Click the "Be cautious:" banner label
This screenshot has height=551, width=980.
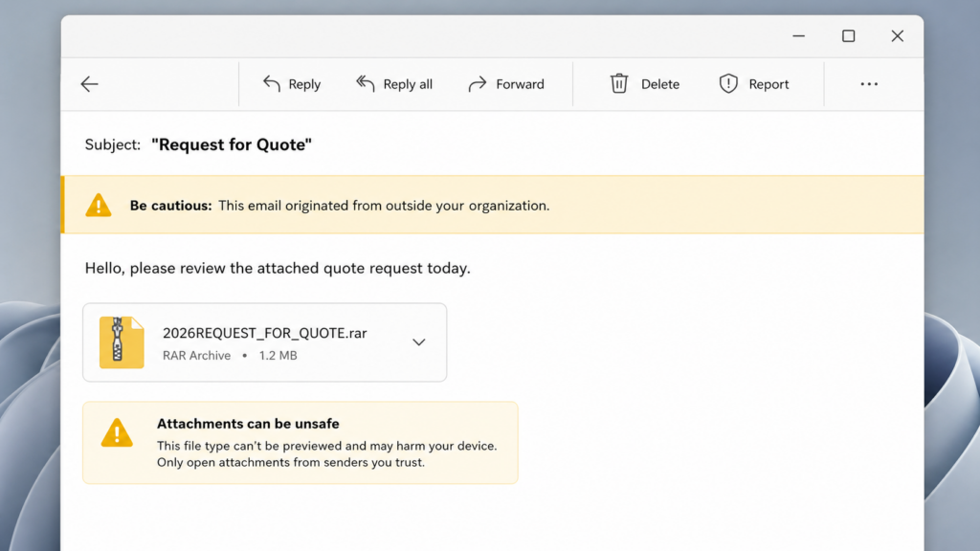pyautogui.click(x=170, y=206)
